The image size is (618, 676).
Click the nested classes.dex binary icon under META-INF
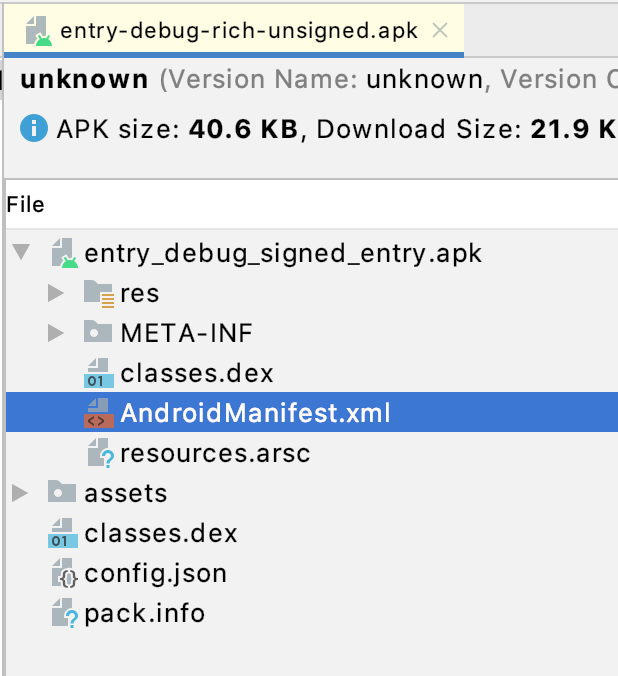pyautogui.click(x=99, y=373)
